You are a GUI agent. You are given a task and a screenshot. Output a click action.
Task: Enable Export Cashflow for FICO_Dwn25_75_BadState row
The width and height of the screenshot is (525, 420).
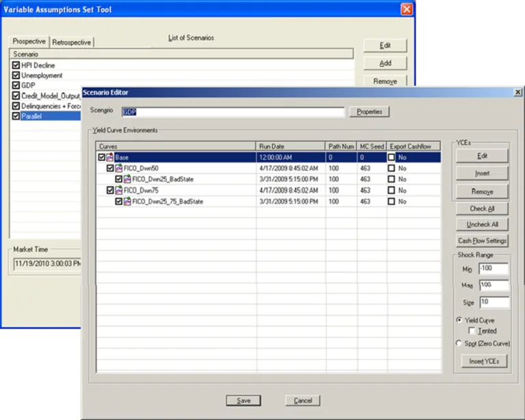[x=391, y=201]
